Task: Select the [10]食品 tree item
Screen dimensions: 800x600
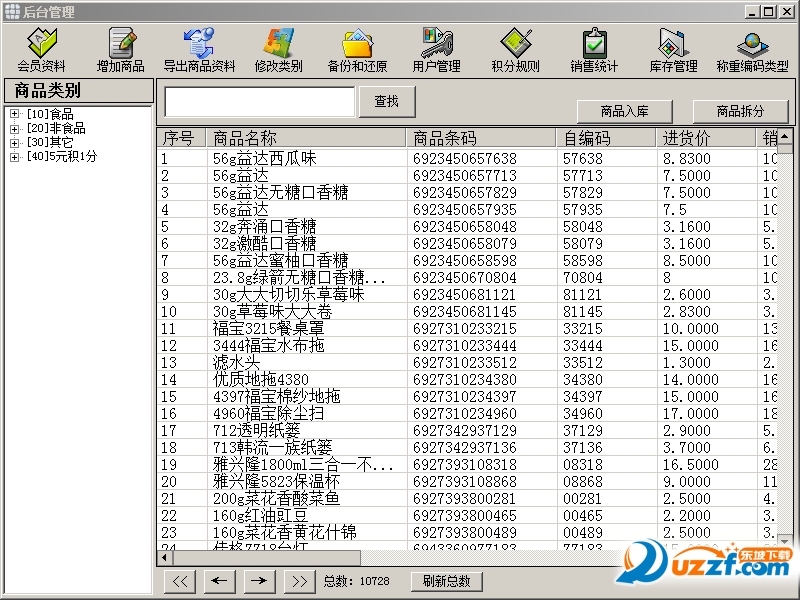Action: tap(50, 114)
